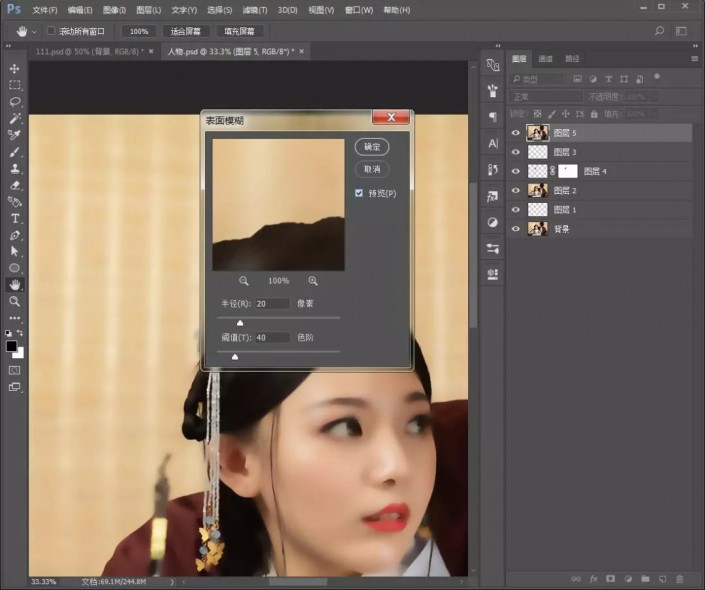Select the Clone Stamp tool

tap(14, 169)
